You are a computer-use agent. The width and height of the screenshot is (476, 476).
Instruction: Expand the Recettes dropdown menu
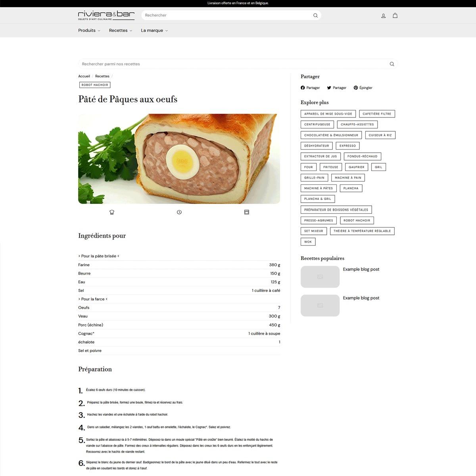pyautogui.click(x=120, y=31)
